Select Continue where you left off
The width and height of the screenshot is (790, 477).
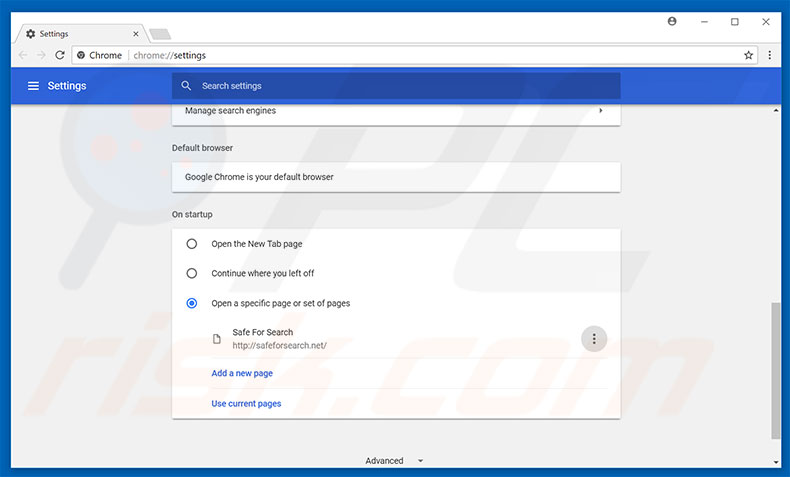point(191,273)
